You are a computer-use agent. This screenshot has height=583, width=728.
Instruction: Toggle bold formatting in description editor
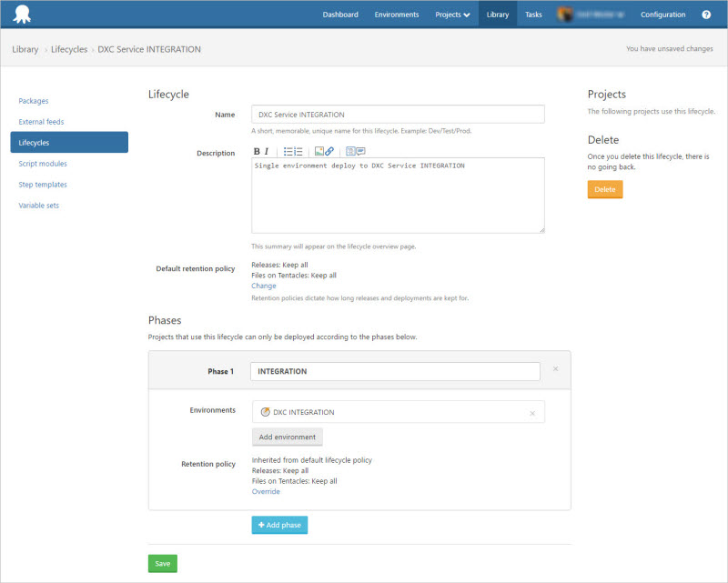pos(257,151)
